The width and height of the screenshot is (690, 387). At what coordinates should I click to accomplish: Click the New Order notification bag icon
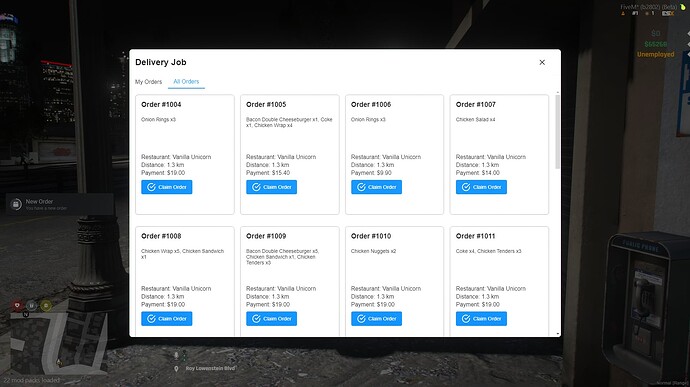pyautogui.click(x=16, y=204)
